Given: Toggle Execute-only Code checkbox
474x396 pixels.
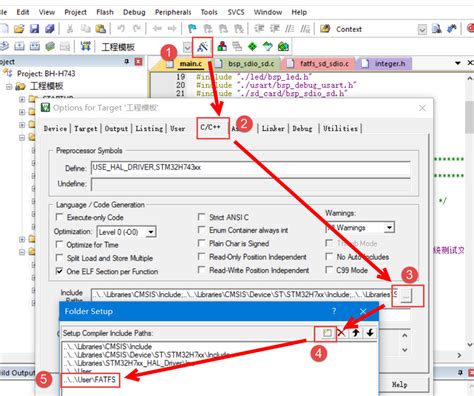Looking at the screenshot, I should [59, 217].
